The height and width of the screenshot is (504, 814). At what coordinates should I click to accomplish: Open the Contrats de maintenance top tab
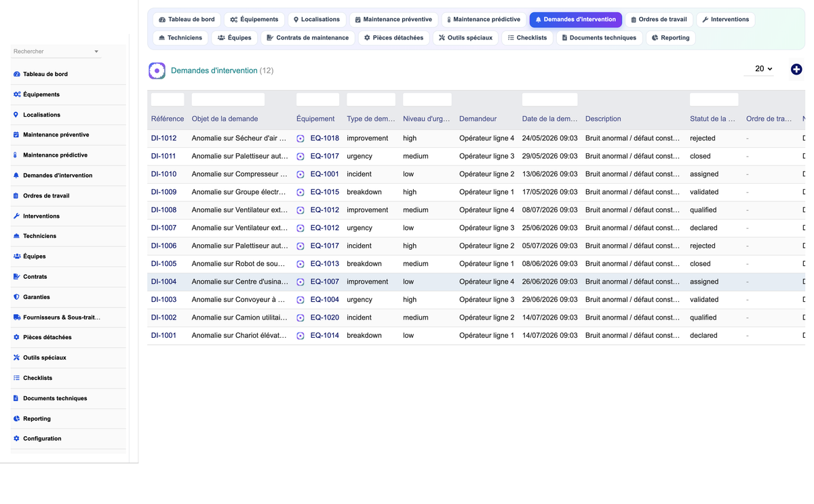(x=307, y=38)
